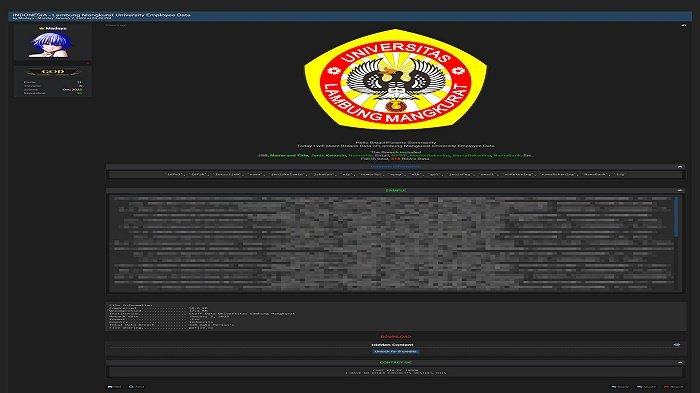Click the eye icon beside Hidden Content
Image resolution: width=700 pixels, height=393 pixels.
[x=677, y=345]
